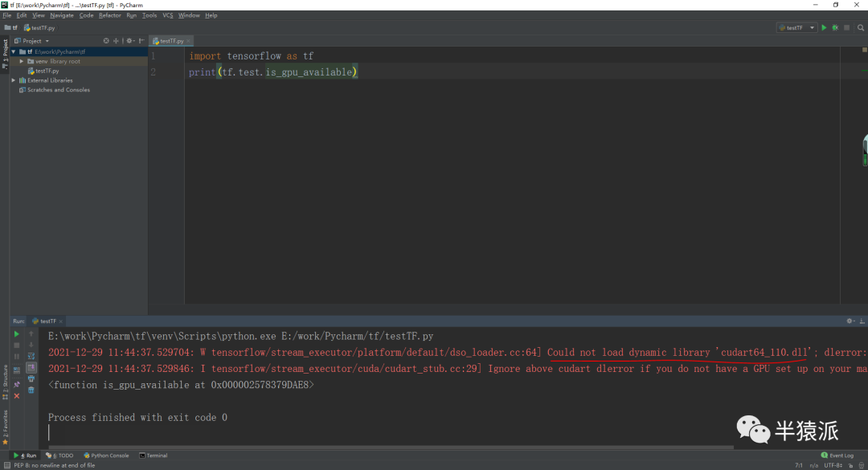Open the File menu
This screenshot has height=470, width=868.
coord(6,15)
